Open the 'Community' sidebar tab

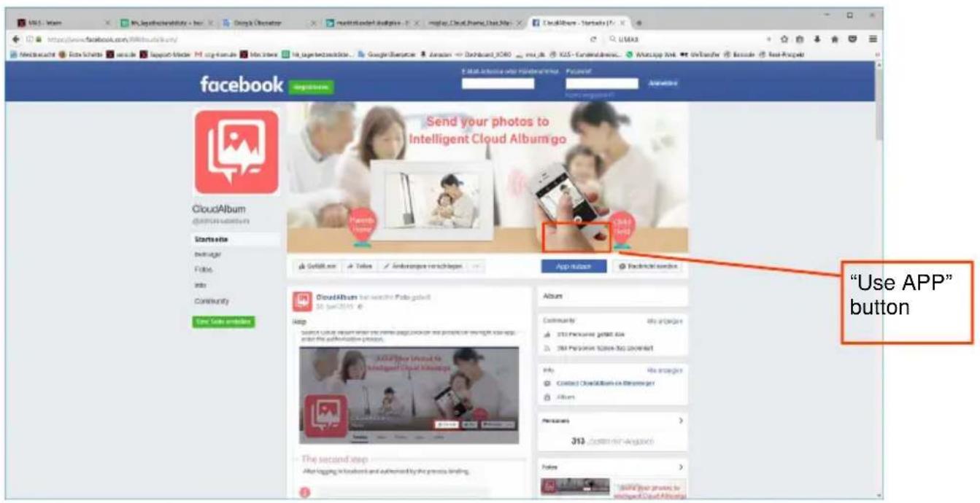[212, 301]
